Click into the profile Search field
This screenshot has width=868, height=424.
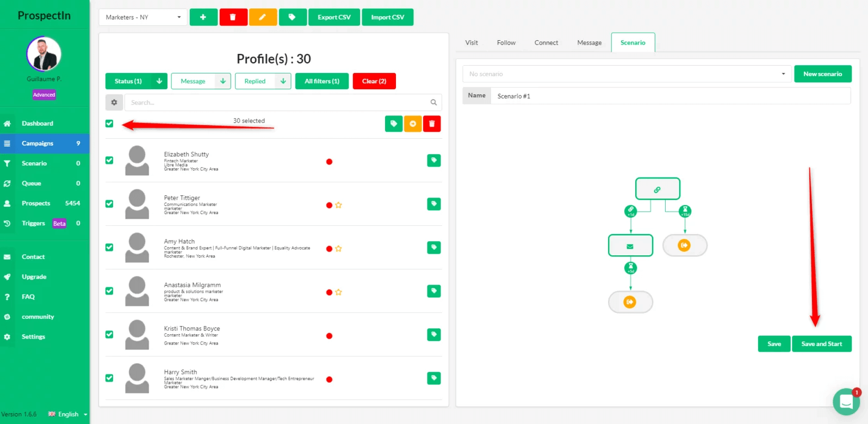277,102
